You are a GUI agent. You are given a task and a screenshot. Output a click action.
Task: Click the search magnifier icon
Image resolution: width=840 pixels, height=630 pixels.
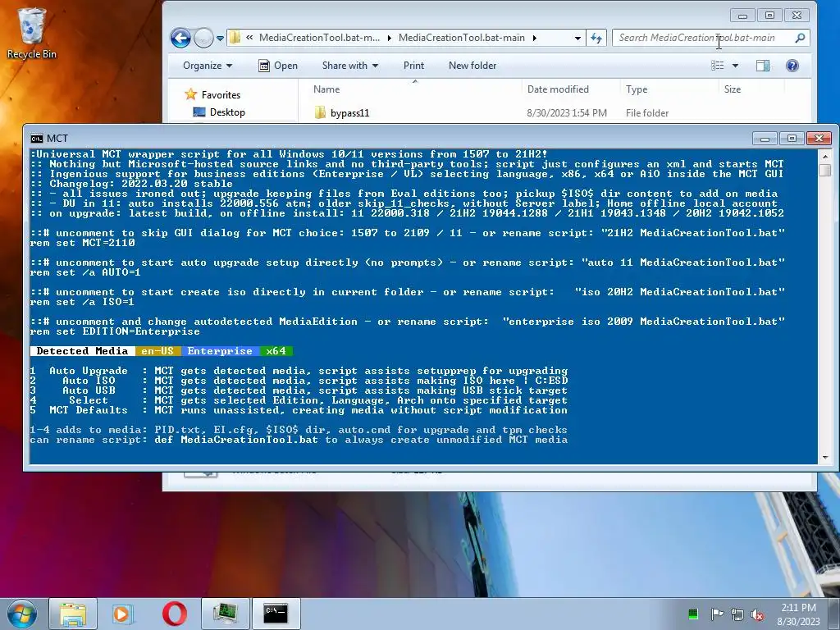(x=801, y=38)
